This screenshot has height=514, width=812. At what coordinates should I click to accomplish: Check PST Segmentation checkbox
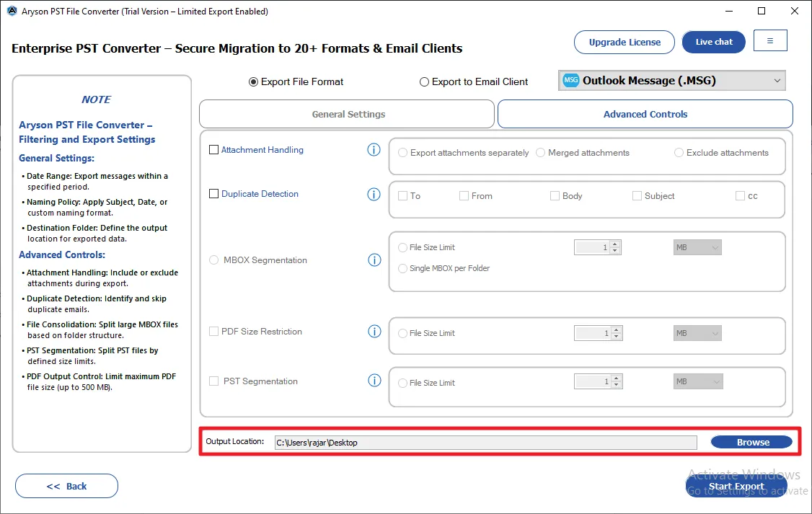pyautogui.click(x=214, y=381)
